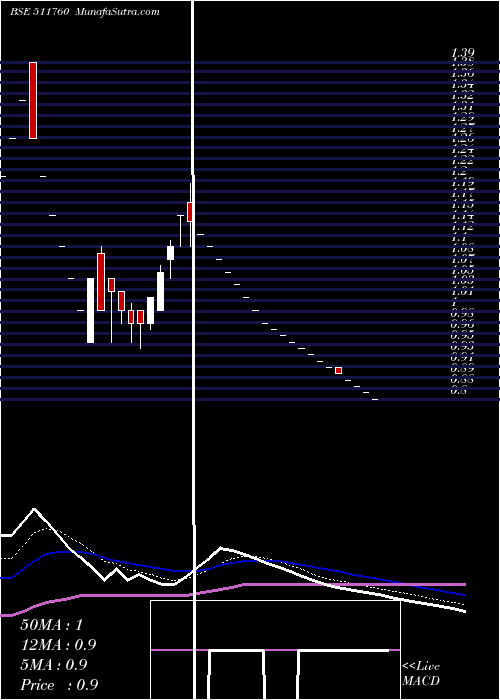Click the <<Live MACD label
The height and width of the screenshot is (700, 500).
tap(421, 674)
